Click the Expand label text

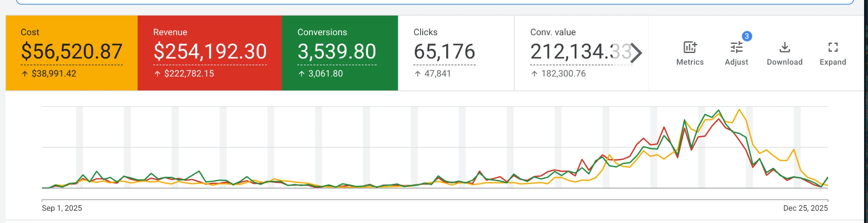click(833, 62)
